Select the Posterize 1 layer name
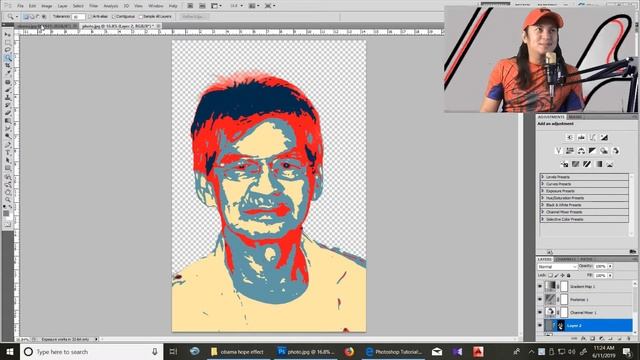The width and height of the screenshot is (640, 360). [x=579, y=300]
